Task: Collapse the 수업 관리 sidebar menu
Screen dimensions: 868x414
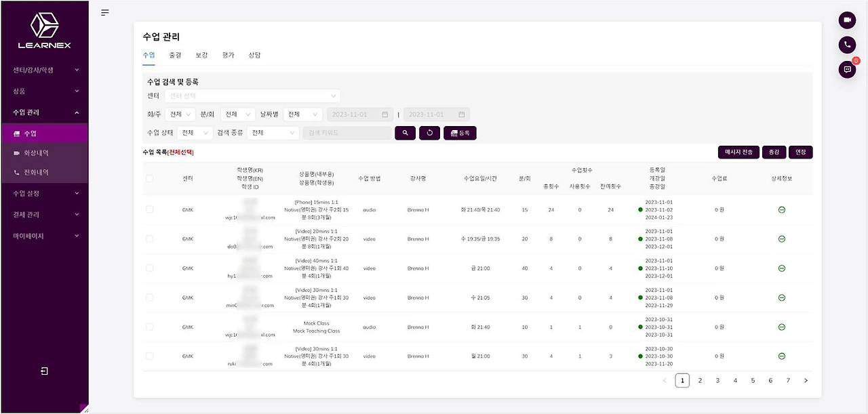Action: [x=44, y=112]
